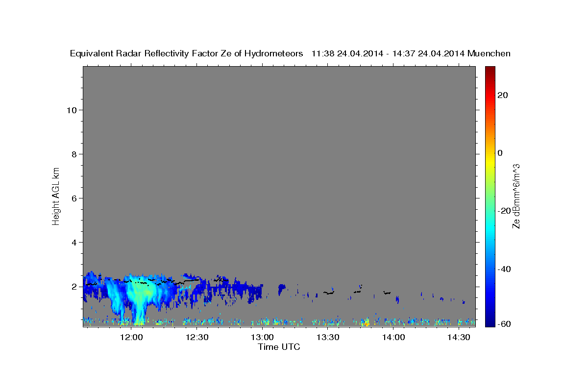Viewport: 588px width, 392px height.
Task: Click the 13:30 time tick label
Action: [x=328, y=337]
